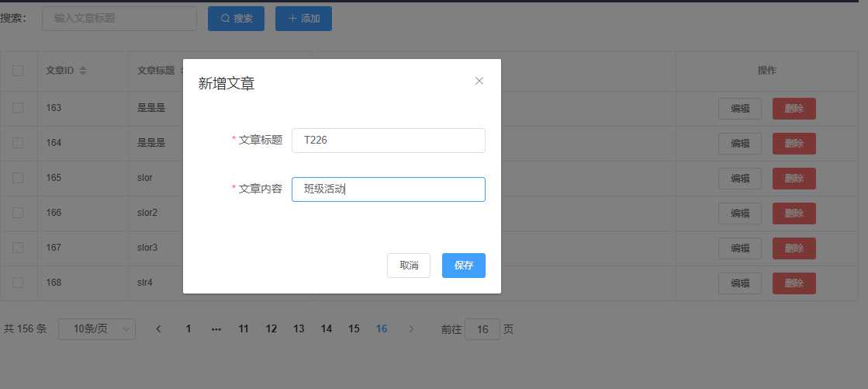
Task: Click the ellipsis to jump back pages
Action: (216, 329)
